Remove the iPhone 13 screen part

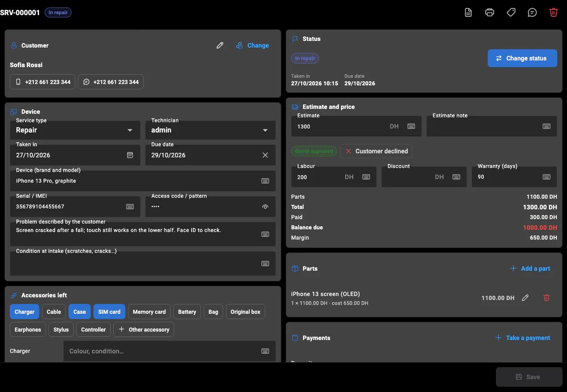pyautogui.click(x=547, y=298)
